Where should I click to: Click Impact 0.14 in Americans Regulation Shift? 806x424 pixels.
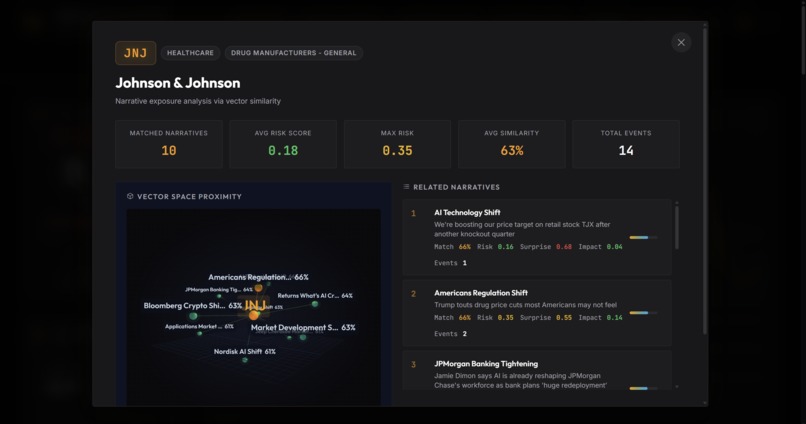pyautogui.click(x=600, y=318)
